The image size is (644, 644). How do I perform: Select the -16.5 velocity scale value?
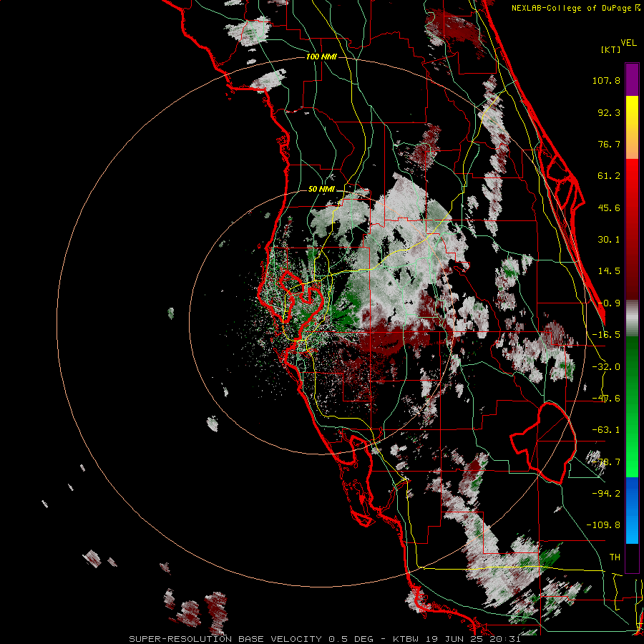(x=606, y=335)
